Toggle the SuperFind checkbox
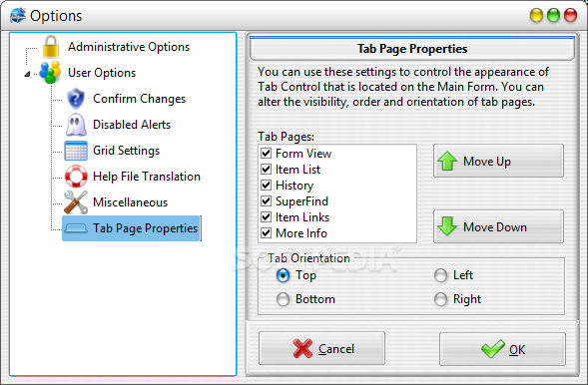Image resolution: width=588 pixels, height=385 pixels. click(266, 201)
